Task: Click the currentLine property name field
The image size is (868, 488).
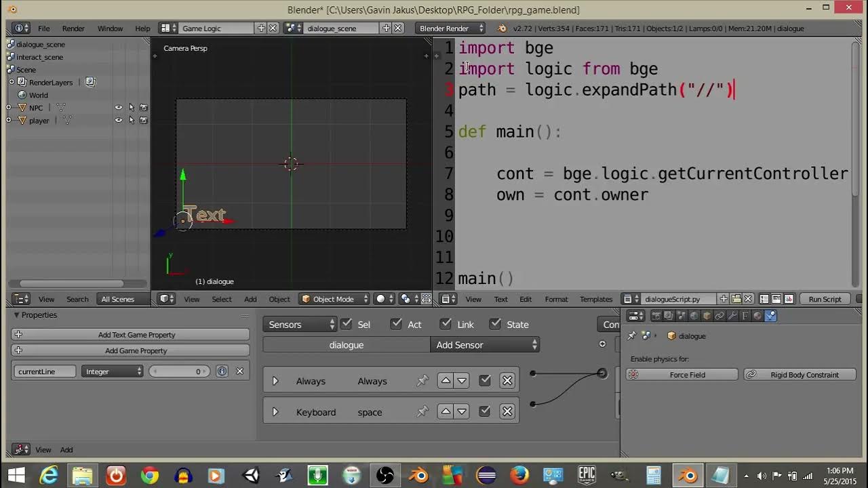Action: tap(45, 371)
